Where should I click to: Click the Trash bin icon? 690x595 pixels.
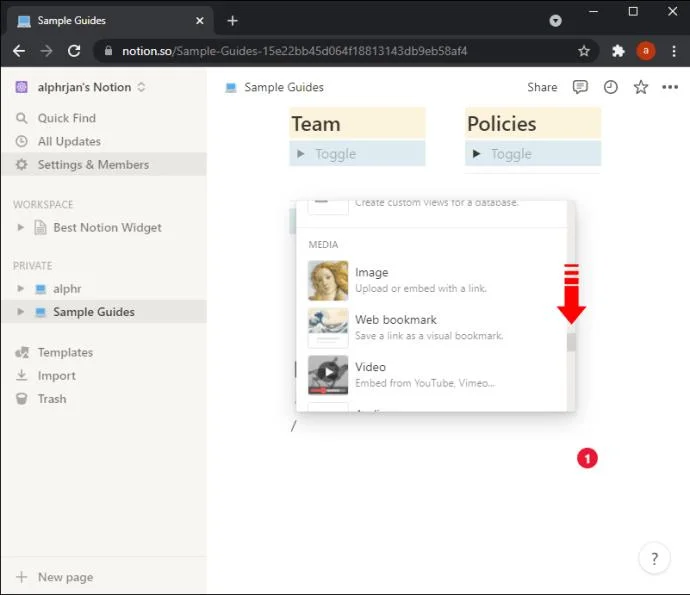click(x=22, y=399)
